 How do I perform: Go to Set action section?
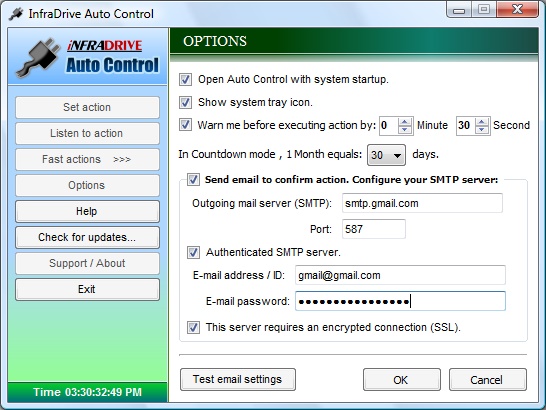[x=87, y=107]
